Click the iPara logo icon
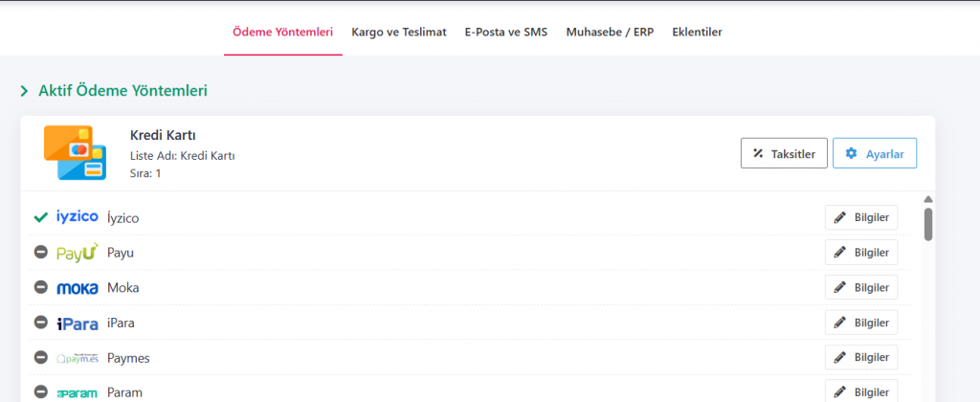Screen dimensions: 980x402 pos(78,323)
